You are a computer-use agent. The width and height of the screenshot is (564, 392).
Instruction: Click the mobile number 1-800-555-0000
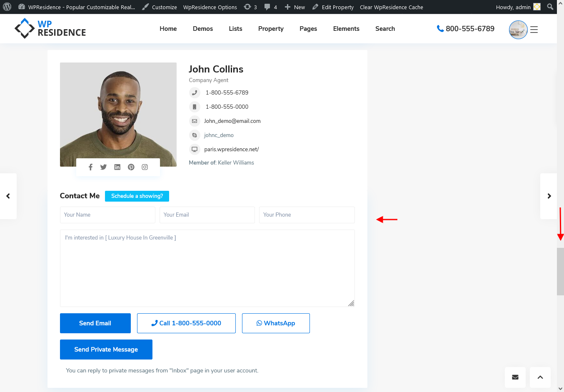click(227, 107)
